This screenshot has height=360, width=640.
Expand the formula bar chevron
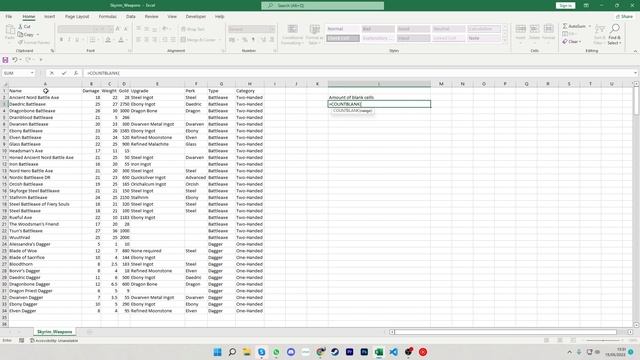(635, 73)
